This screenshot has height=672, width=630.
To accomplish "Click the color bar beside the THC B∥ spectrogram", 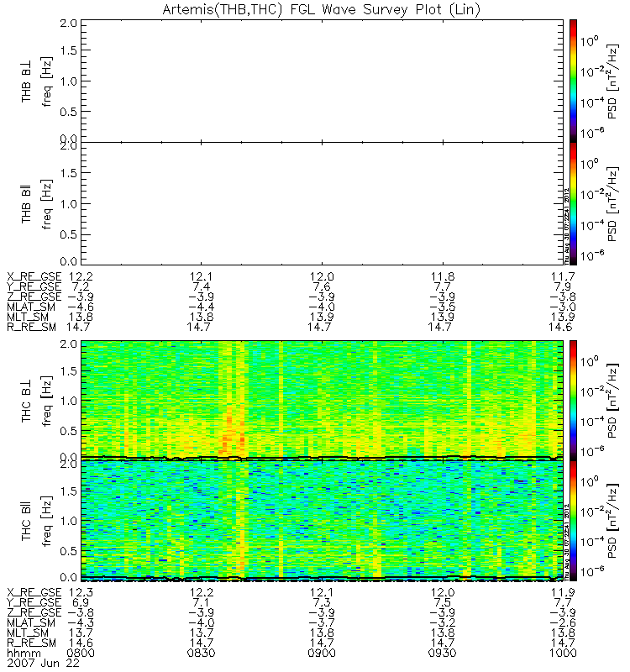I will (573, 521).
